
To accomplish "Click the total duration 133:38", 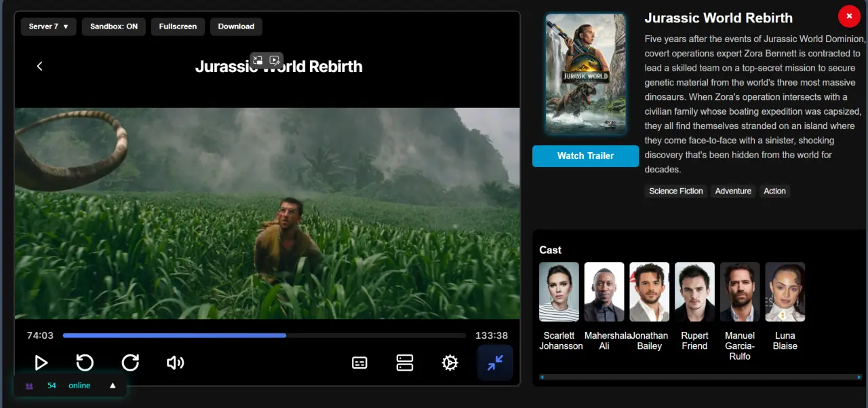I will point(492,335).
